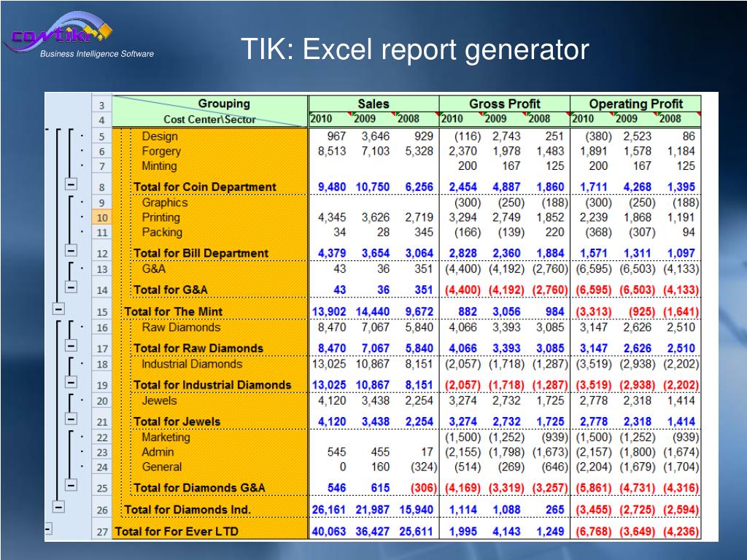Click the 8,513 cell in Forgery row
Image resolution: width=747 pixels, height=560 pixels.
coord(332,151)
